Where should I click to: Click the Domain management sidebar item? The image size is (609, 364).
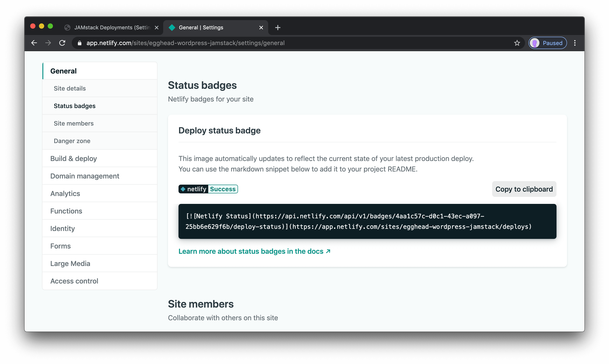[x=85, y=176]
